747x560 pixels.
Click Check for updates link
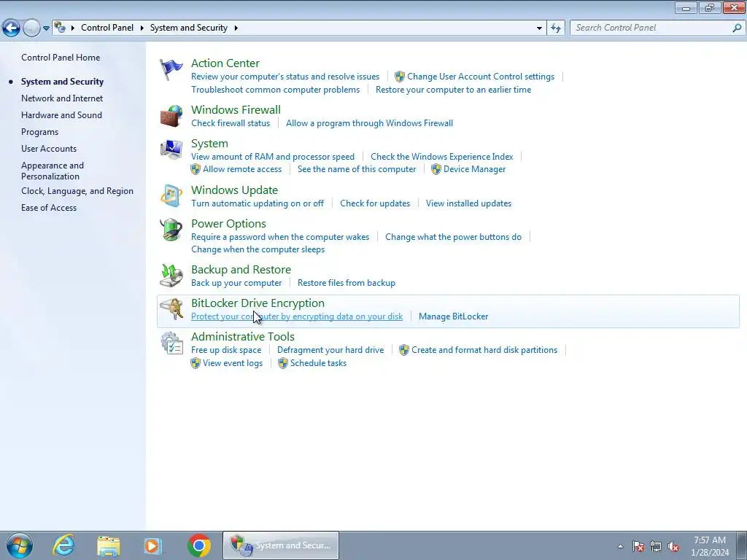coord(375,203)
